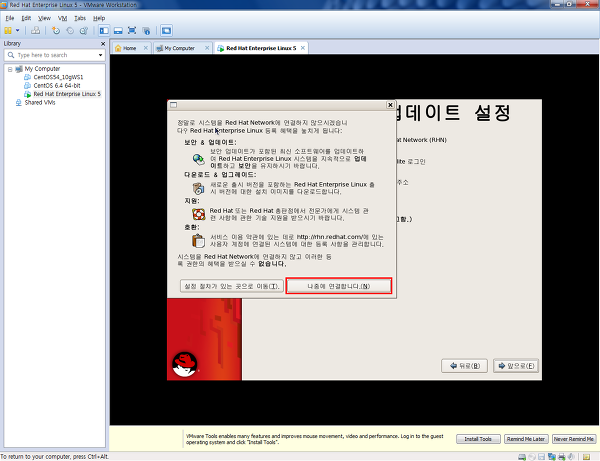Click the message log status icon
The image size is (600, 461).
pos(586,457)
